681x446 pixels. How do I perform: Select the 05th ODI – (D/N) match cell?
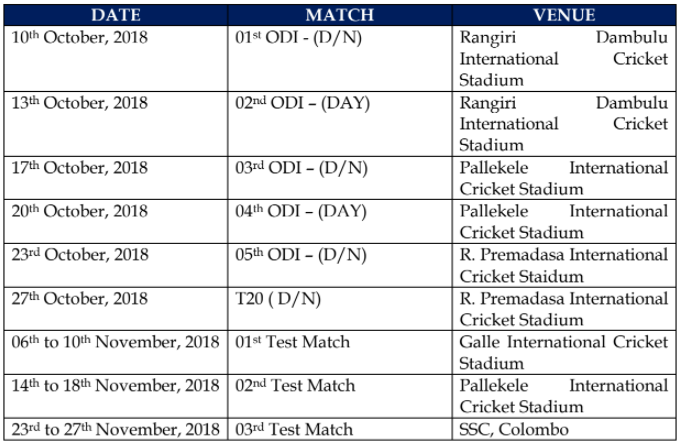tap(340, 265)
